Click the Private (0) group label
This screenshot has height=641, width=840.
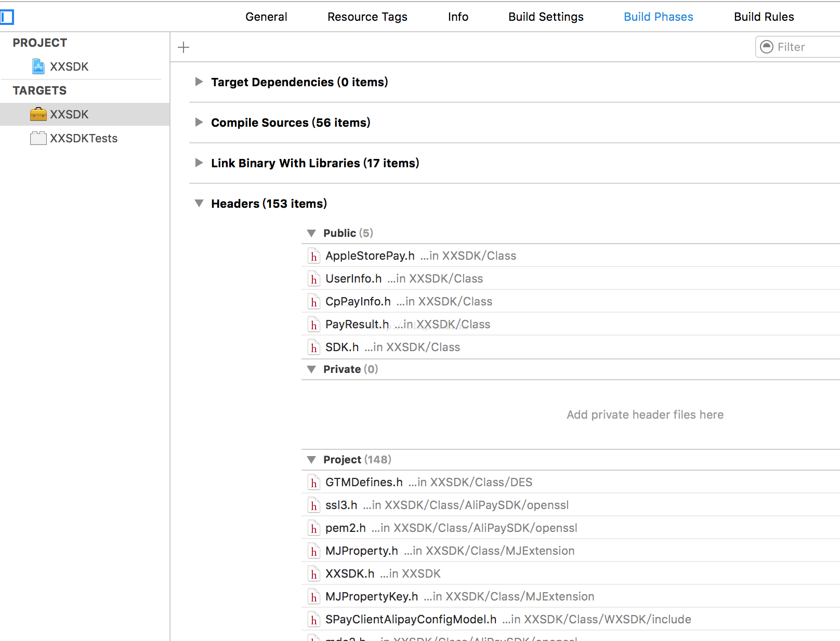click(351, 369)
